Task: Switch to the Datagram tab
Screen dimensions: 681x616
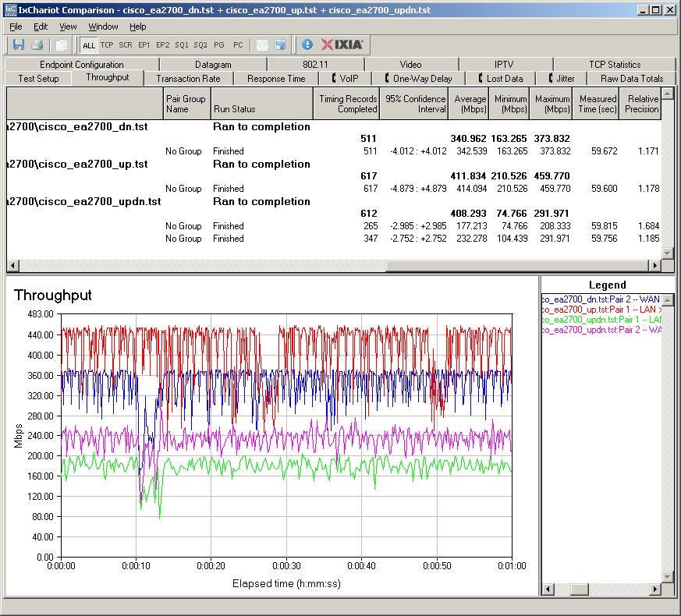Action: [213, 64]
